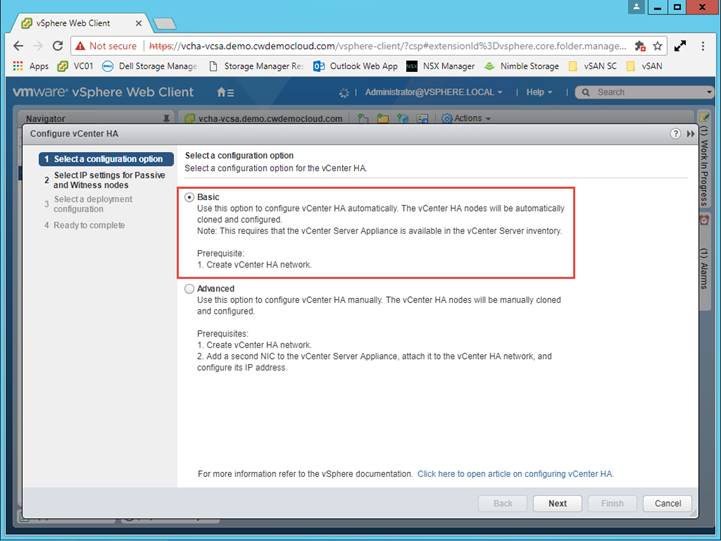
Task: Click the Cancel button
Action: [667, 503]
